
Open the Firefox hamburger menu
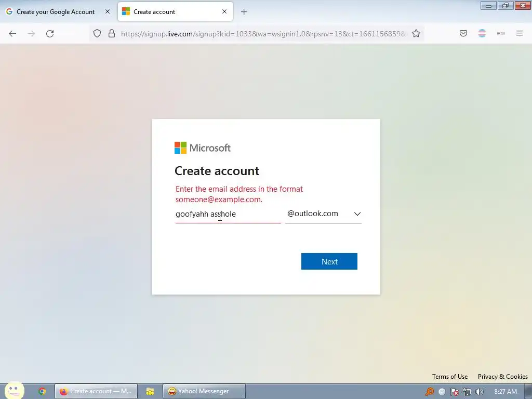click(520, 33)
